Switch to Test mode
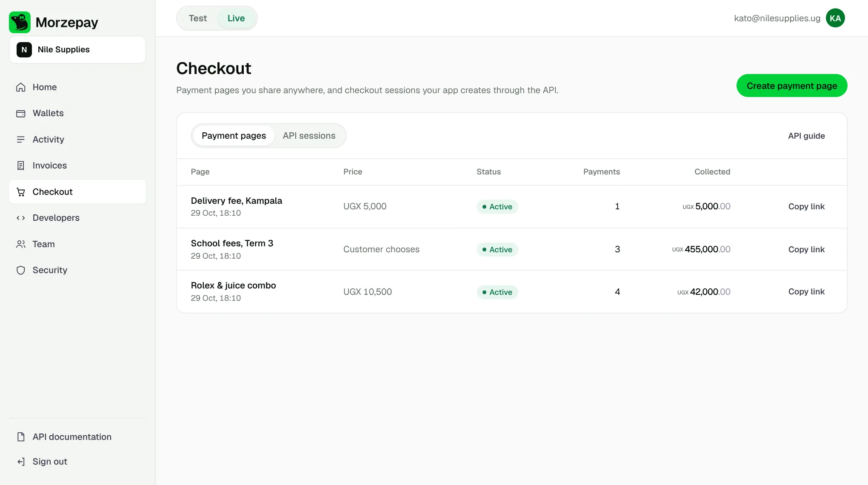The image size is (868, 485). (198, 18)
